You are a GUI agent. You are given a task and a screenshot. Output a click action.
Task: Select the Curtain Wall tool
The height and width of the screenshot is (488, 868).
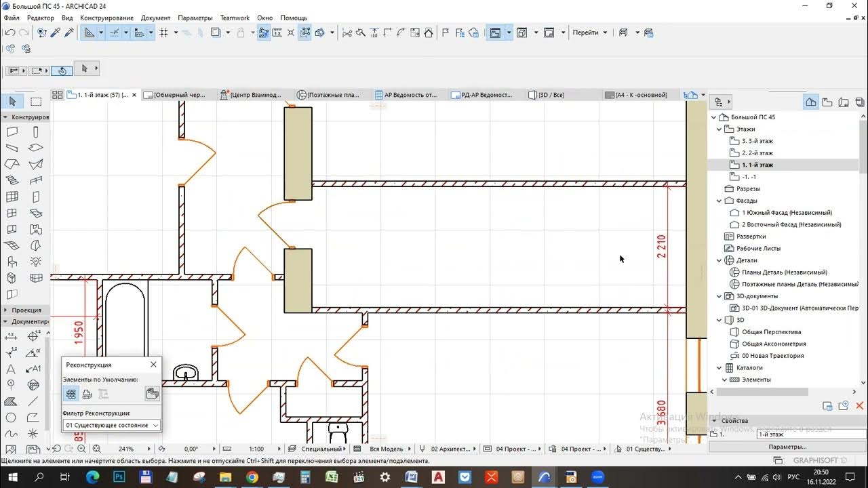pyautogui.click(x=12, y=197)
